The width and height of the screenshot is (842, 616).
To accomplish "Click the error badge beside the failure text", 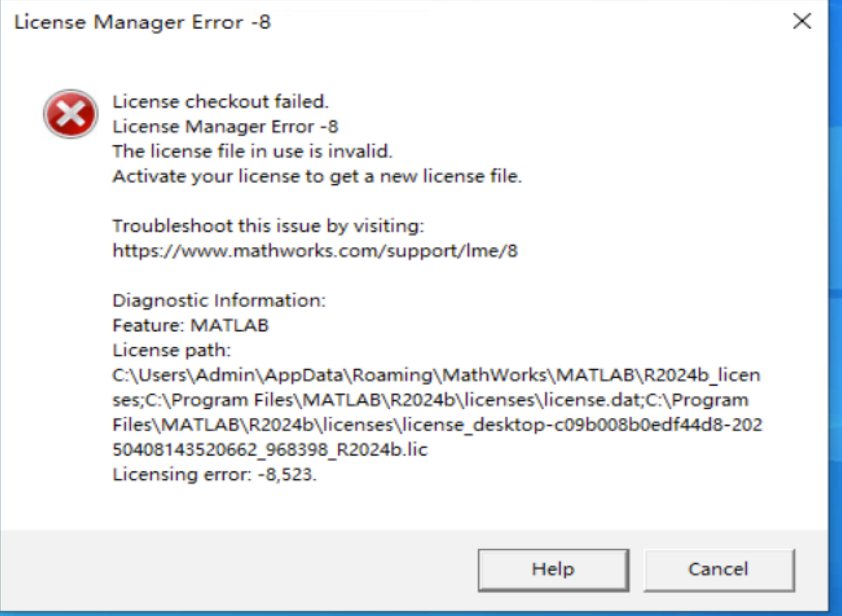I will (x=70, y=114).
